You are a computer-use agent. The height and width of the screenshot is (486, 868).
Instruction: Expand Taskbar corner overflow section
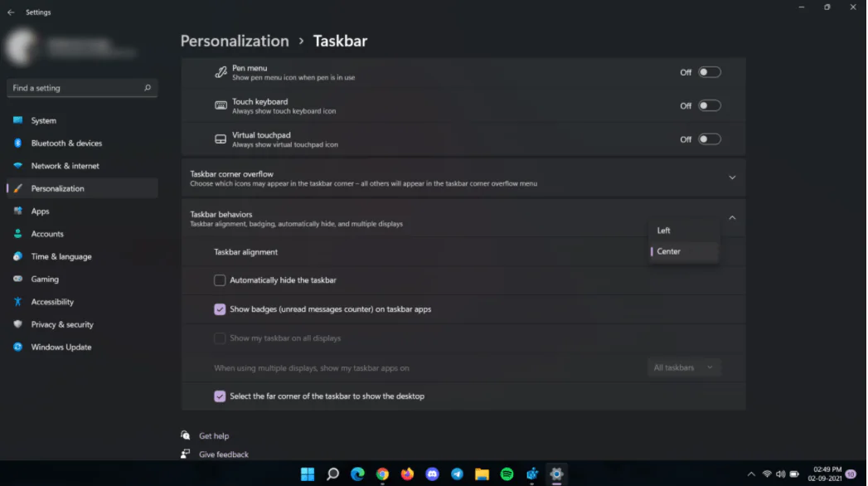731,177
